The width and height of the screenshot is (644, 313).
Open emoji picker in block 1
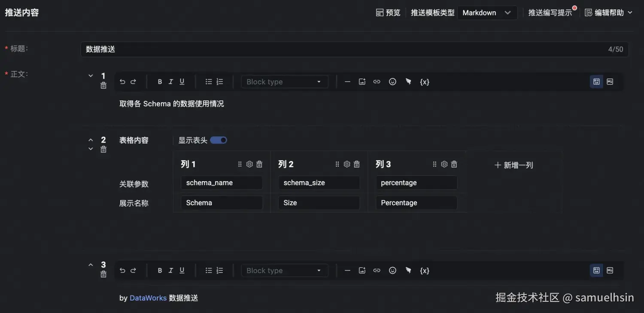click(x=392, y=82)
